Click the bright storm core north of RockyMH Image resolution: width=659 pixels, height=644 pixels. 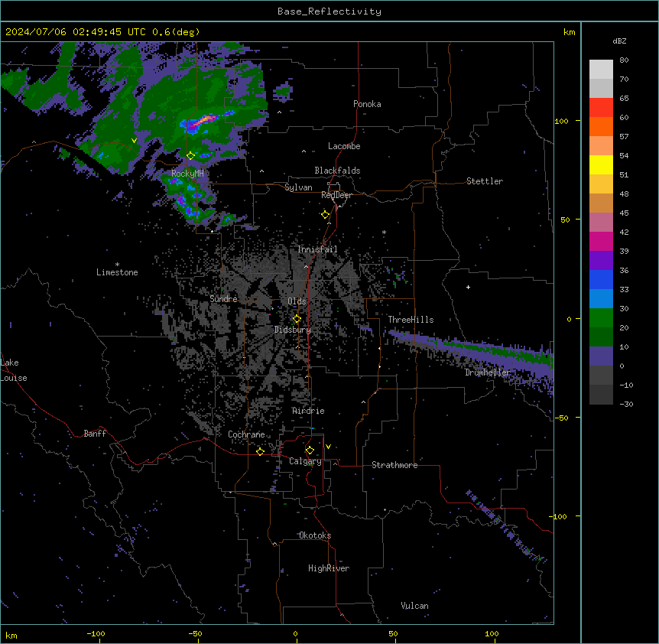(203, 122)
